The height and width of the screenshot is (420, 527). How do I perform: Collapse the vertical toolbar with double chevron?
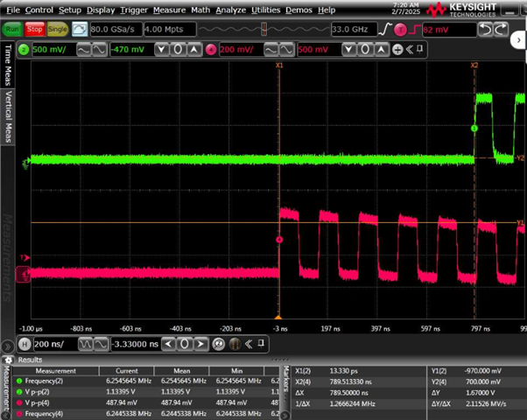[x=410, y=50]
